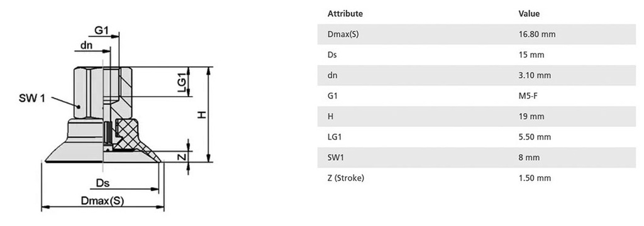
Task: Click the Attribute column header
Action: click(x=345, y=14)
